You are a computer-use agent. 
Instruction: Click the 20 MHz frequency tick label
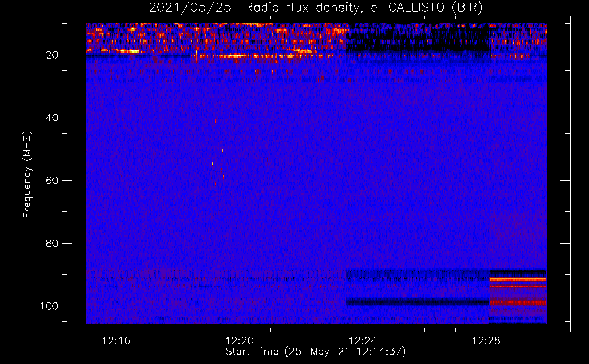(x=52, y=55)
